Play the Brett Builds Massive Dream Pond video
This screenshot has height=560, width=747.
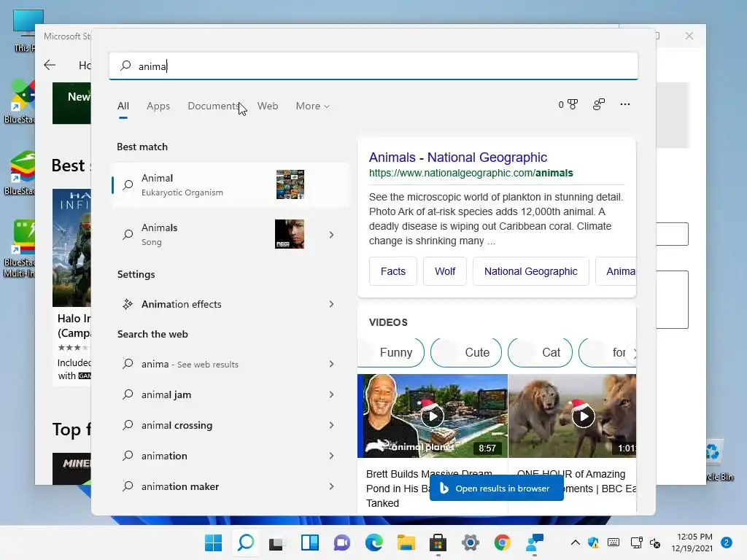tap(433, 416)
